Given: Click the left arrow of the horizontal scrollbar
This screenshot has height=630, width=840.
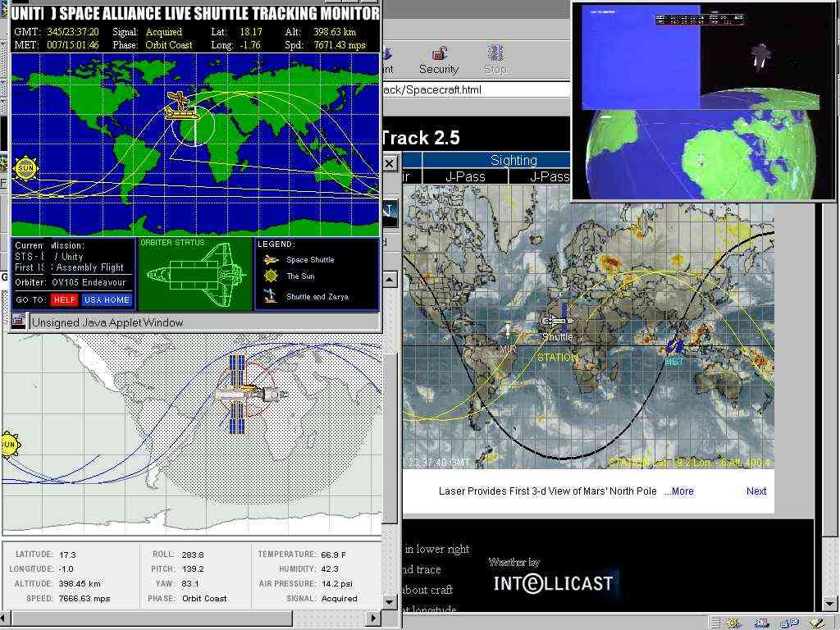Looking at the screenshot, I should tap(6, 618).
